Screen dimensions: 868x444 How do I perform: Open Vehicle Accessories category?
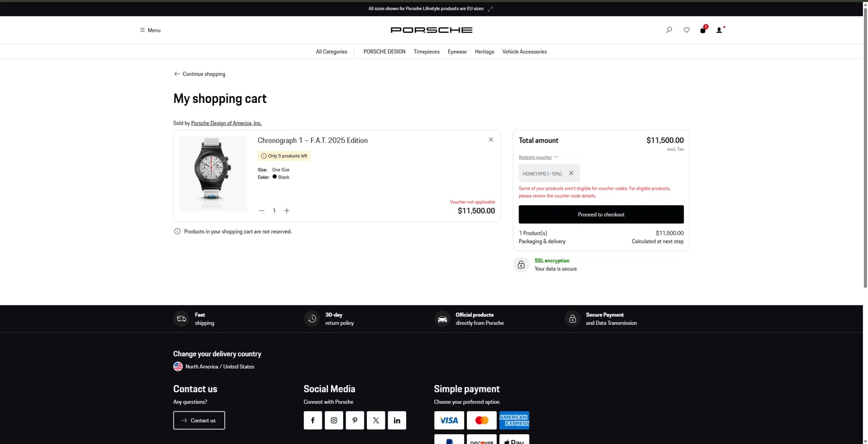pos(524,51)
